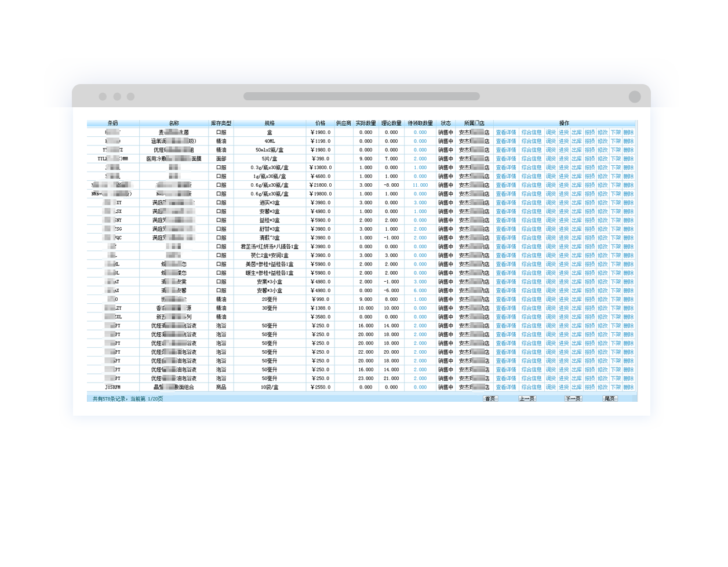Jump to 尾页 last page
The height and width of the screenshot is (567, 728).
click(610, 399)
